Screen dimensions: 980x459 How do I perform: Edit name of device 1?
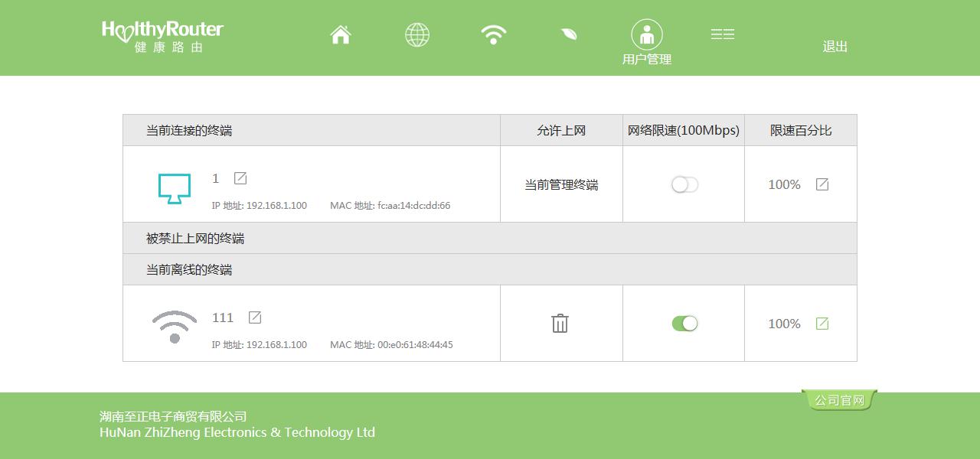pyautogui.click(x=240, y=178)
